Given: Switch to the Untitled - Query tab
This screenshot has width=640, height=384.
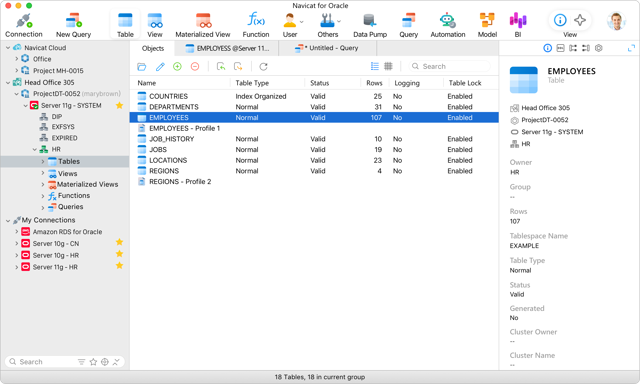Looking at the screenshot, I should point(327,48).
